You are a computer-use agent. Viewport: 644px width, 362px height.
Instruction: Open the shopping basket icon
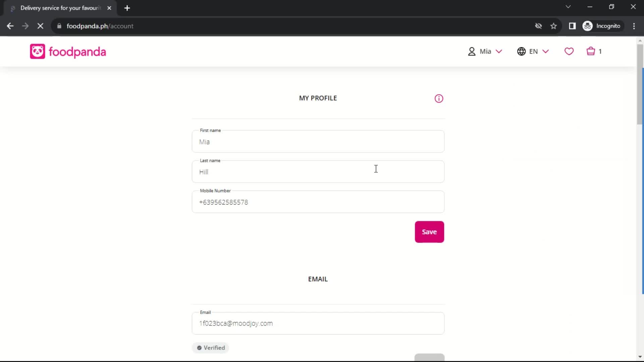590,51
